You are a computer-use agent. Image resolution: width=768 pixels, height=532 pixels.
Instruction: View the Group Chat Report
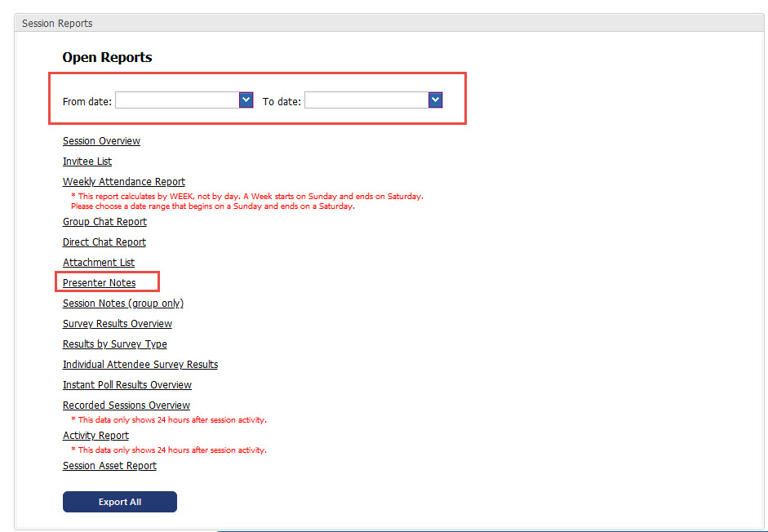pos(104,222)
